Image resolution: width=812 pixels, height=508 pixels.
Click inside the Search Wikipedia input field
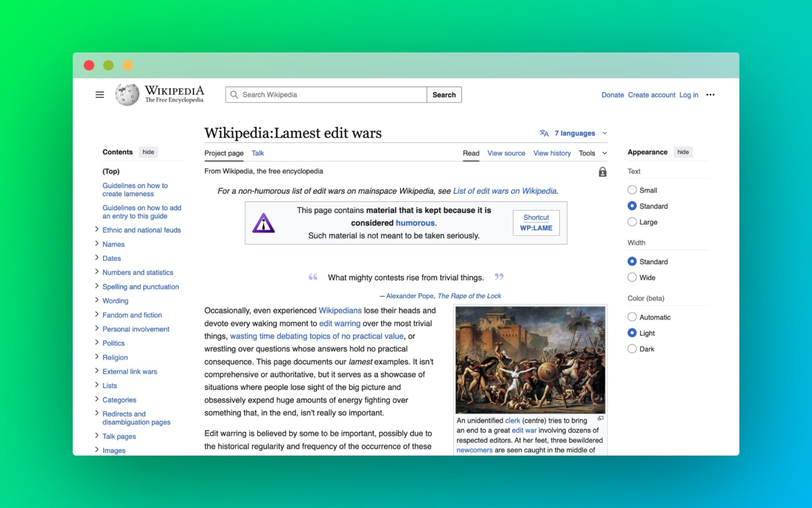coord(324,95)
